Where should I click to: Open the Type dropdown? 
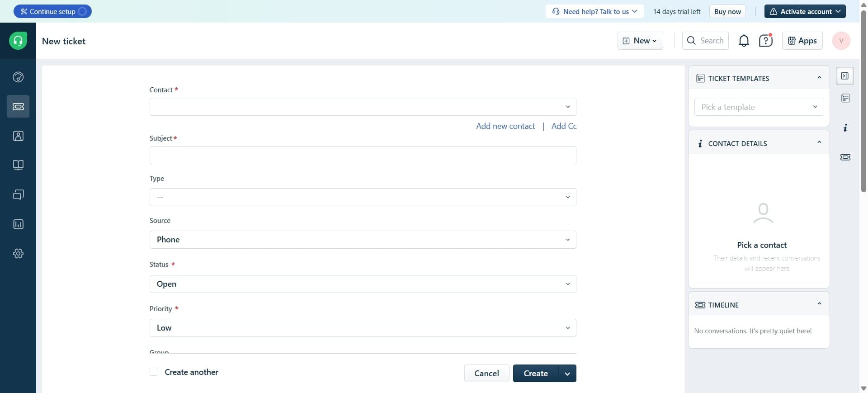(x=363, y=197)
